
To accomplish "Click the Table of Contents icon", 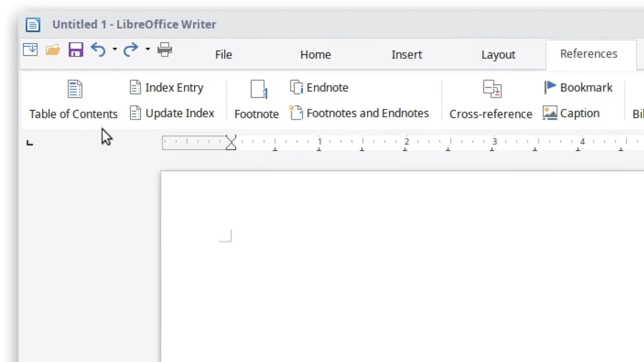I will point(74,89).
